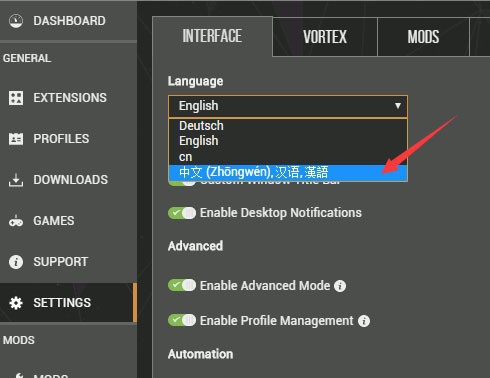Click the Dashboard gauge icon
The image size is (490, 378).
[16, 21]
